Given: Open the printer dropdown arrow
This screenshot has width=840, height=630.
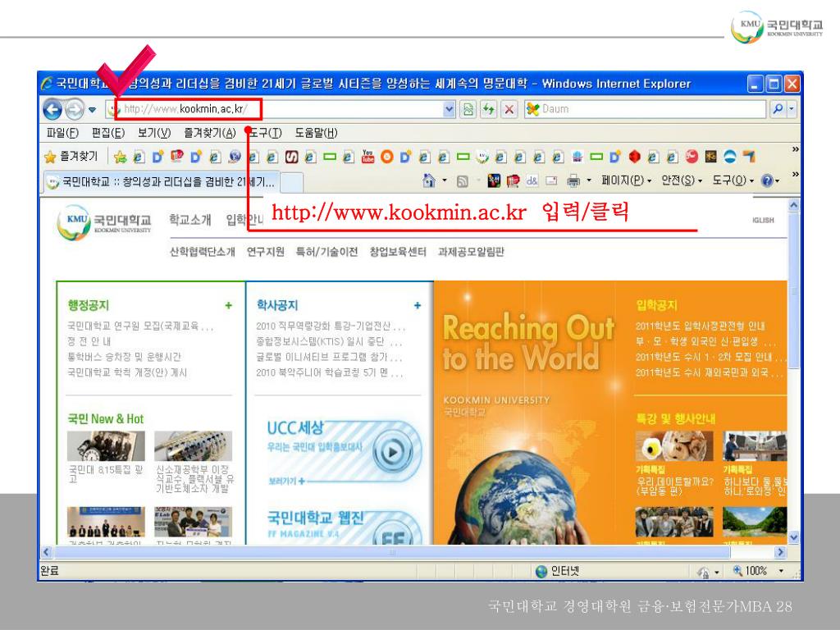Looking at the screenshot, I should 589,180.
